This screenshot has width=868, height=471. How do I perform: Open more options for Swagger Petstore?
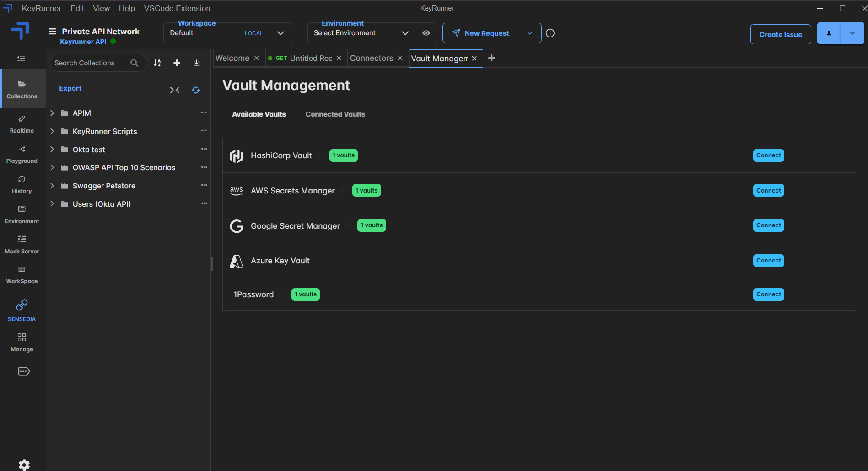coord(204,186)
